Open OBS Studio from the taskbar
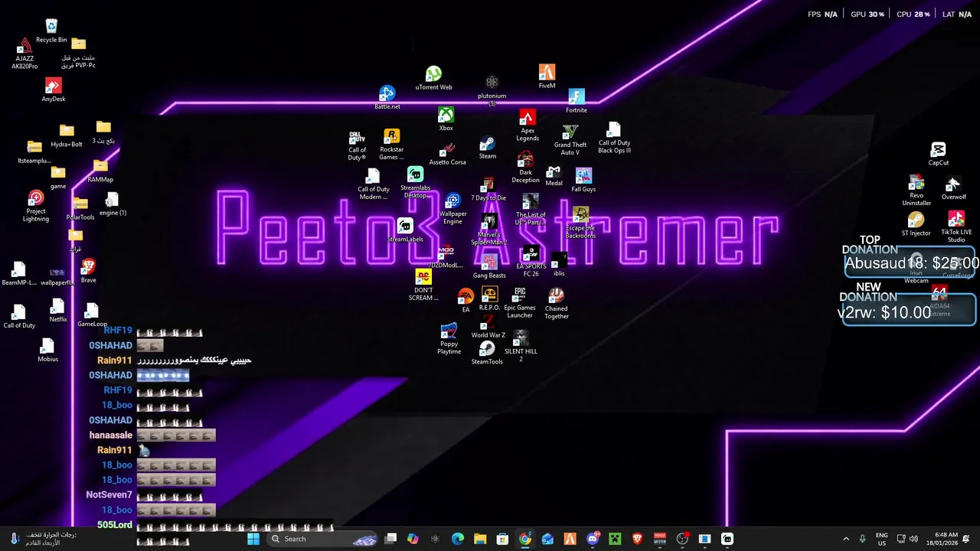This screenshot has height=551, width=980. (682, 539)
